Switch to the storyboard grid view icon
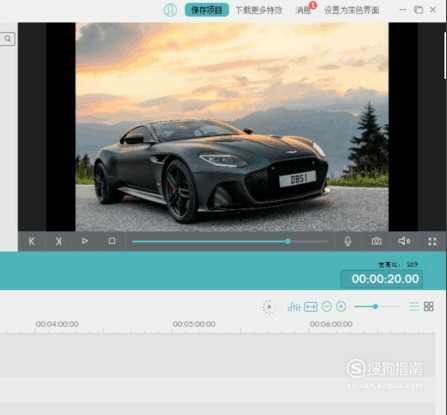The image size is (447, 415). tap(429, 306)
